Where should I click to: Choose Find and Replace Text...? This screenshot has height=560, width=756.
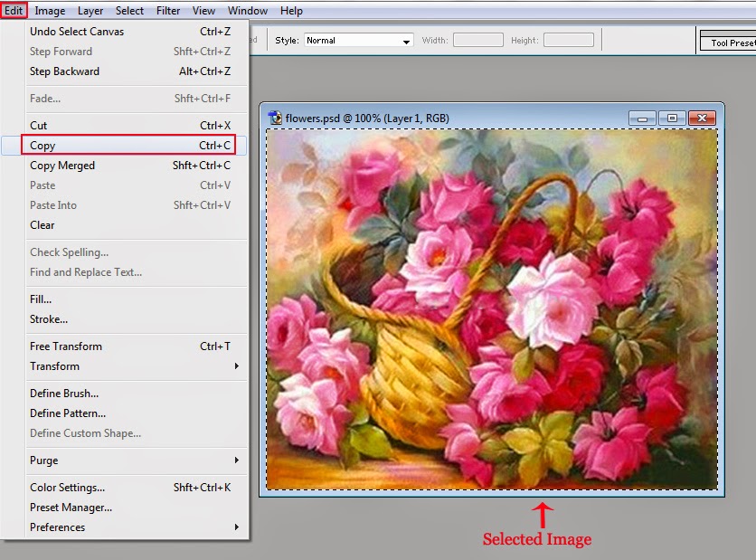(129, 272)
